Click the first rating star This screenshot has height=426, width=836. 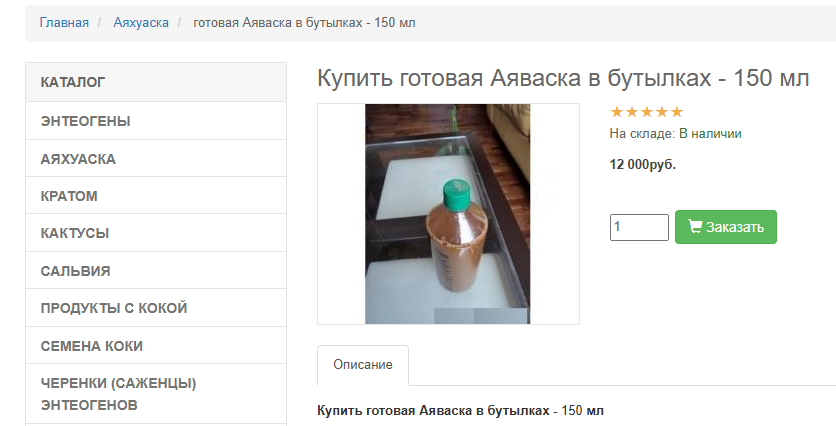[x=616, y=112]
